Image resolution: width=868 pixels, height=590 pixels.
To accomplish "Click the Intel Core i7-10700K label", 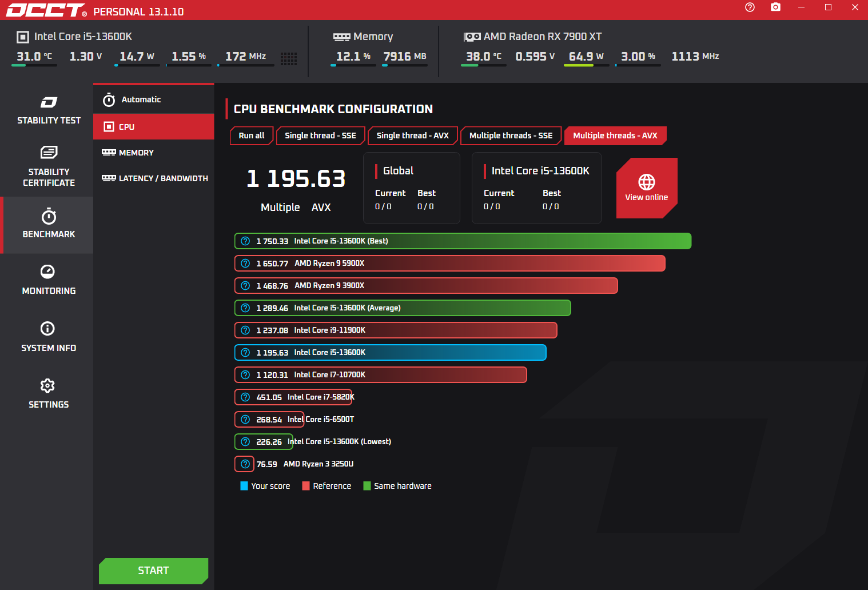I will pos(330,375).
